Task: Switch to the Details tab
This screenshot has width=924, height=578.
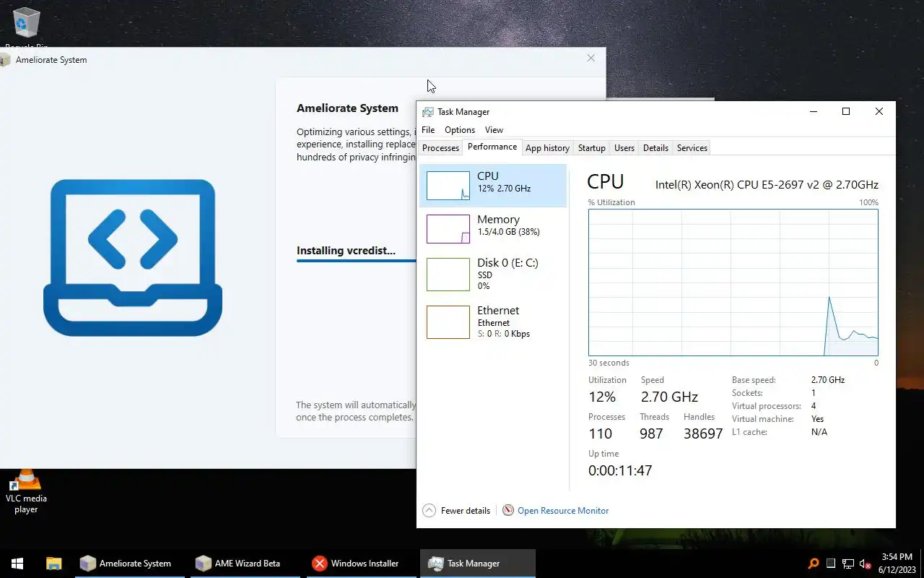Action: (x=655, y=148)
